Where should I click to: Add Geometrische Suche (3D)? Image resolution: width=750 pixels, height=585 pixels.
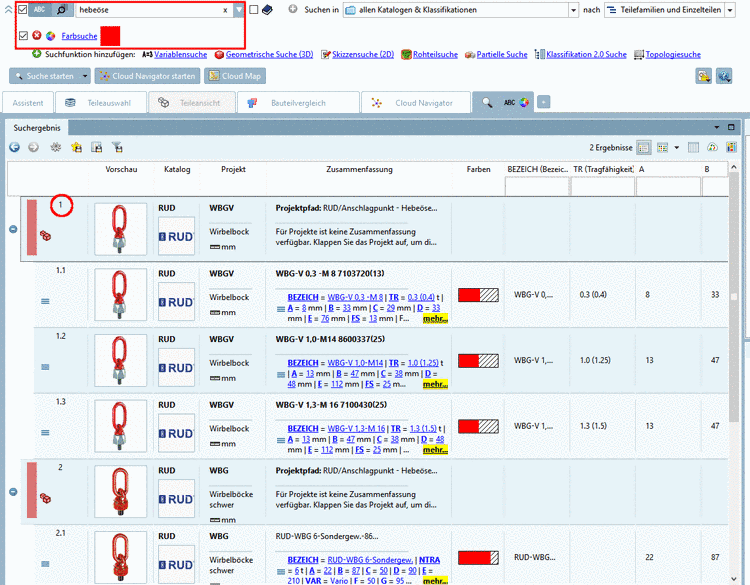coord(269,55)
